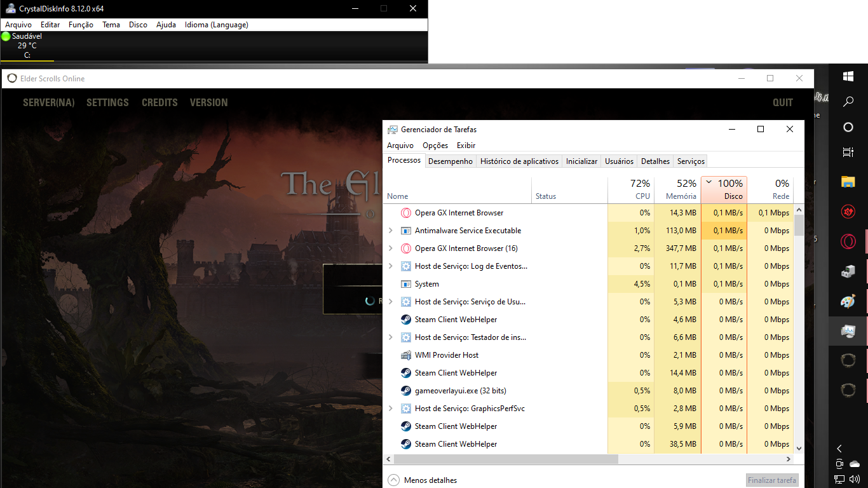The image size is (868, 488).
Task: Open Task View on the taskbar
Action: 848,152
